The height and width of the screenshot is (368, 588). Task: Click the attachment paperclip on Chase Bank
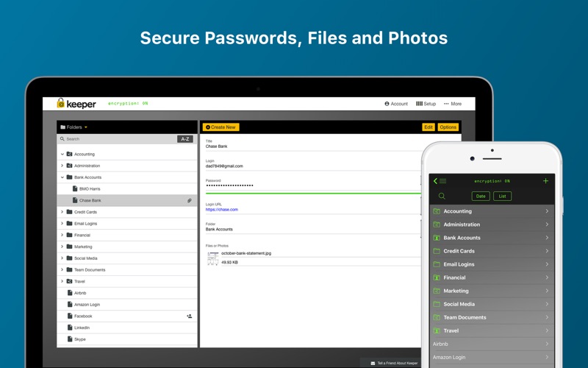[190, 200]
